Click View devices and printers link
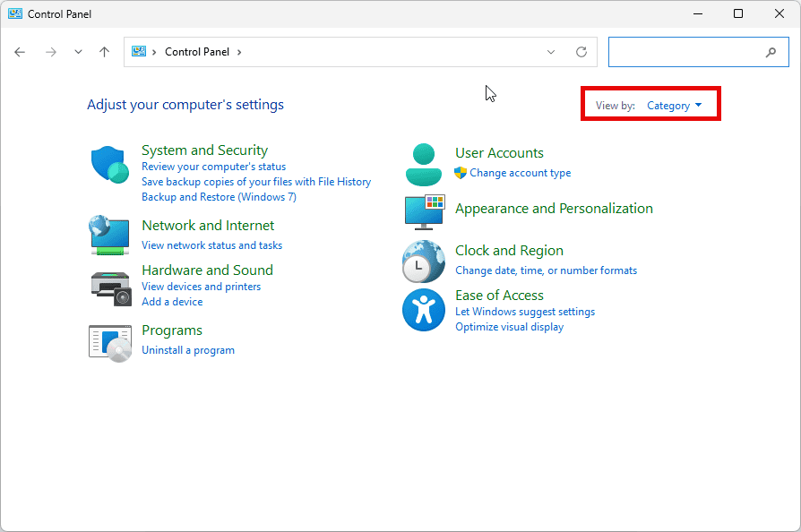The width and height of the screenshot is (801, 532). coord(201,287)
